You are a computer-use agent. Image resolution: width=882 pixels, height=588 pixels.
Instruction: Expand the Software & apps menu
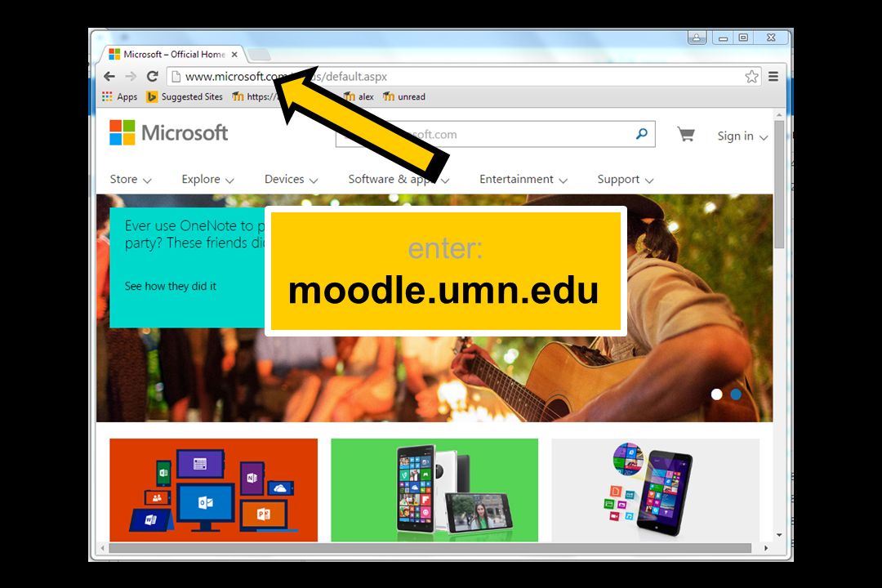click(399, 180)
